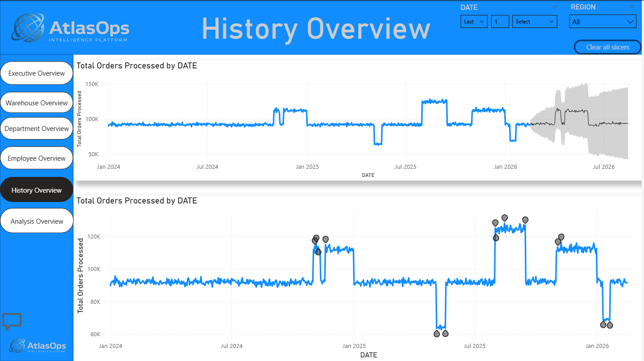Expand the REGION dropdown showing 'All'
Image resolution: width=644 pixels, height=361 pixels.
(603, 21)
